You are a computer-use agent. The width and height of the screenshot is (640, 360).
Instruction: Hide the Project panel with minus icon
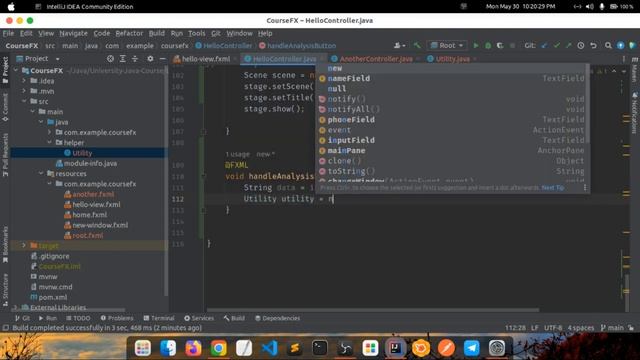162,59
